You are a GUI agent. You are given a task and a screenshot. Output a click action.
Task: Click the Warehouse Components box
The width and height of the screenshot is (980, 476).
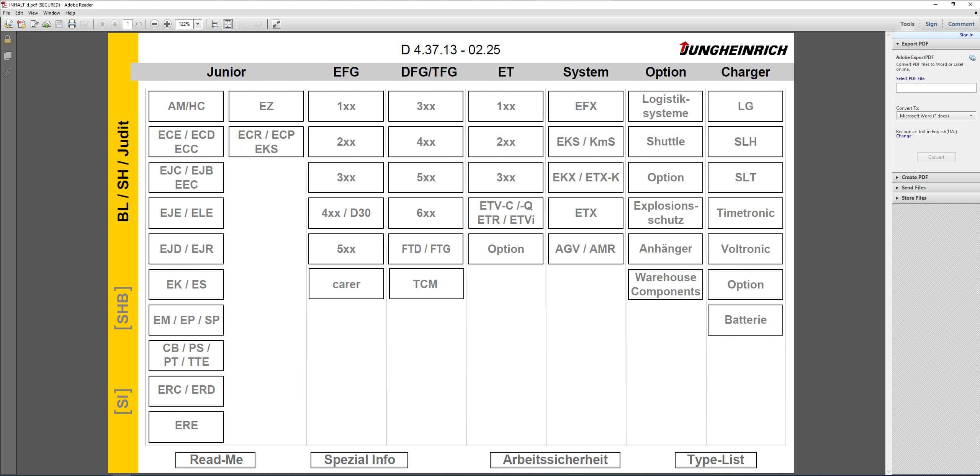coord(666,284)
